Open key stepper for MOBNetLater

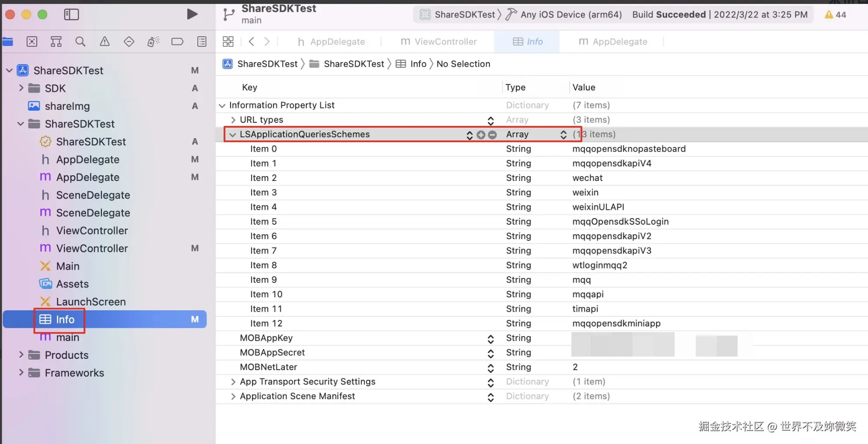491,368
